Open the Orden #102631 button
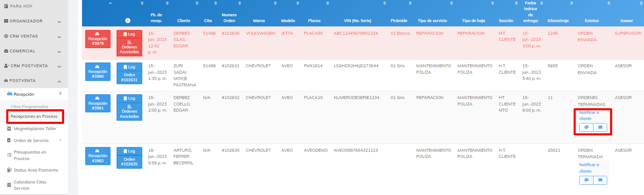Screen dimensions: 644x195 pyautogui.click(x=129, y=77)
